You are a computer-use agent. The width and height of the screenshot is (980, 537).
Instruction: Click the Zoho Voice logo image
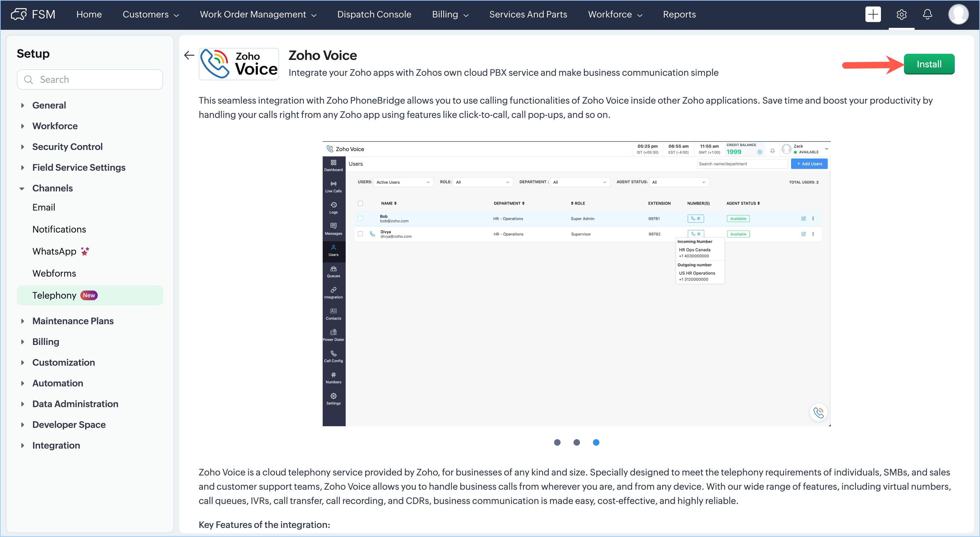point(239,64)
